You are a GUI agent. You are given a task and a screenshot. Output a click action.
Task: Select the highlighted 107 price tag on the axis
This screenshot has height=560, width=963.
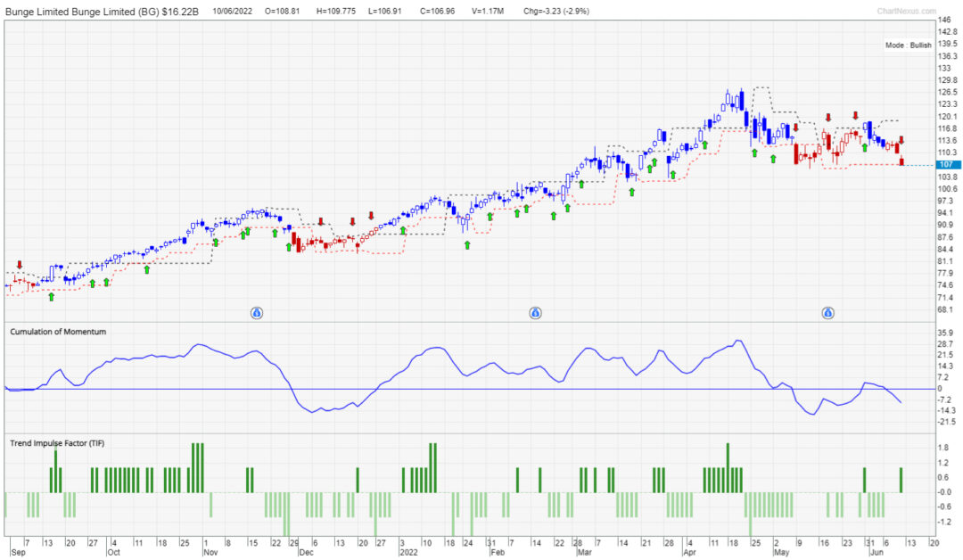pos(948,164)
